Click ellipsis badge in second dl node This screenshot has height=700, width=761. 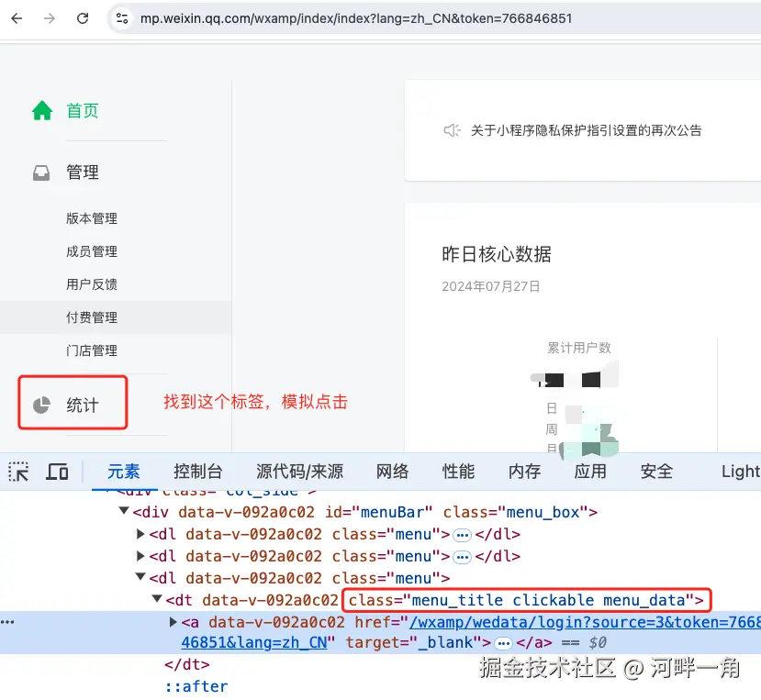(x=462, y=557)
